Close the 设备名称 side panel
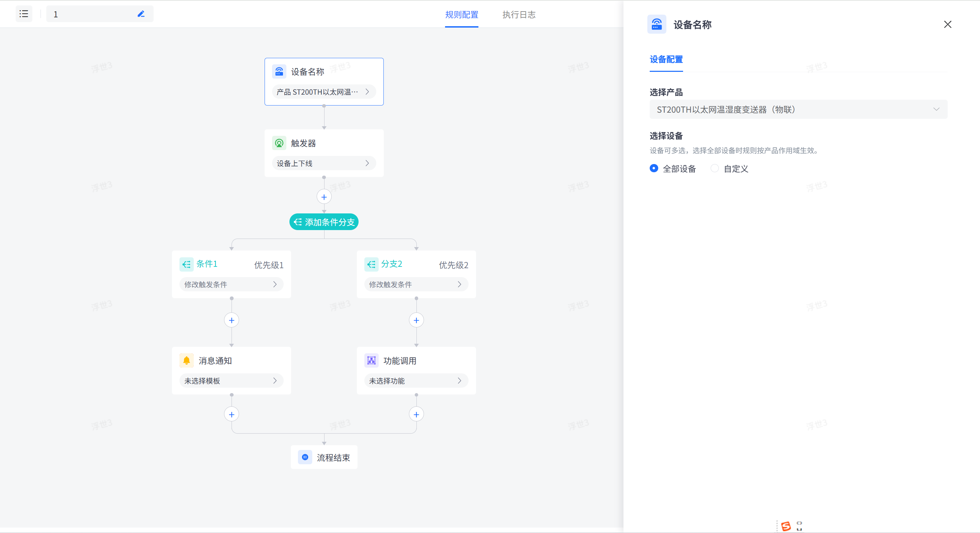The image size is (980, 533). 947,25
